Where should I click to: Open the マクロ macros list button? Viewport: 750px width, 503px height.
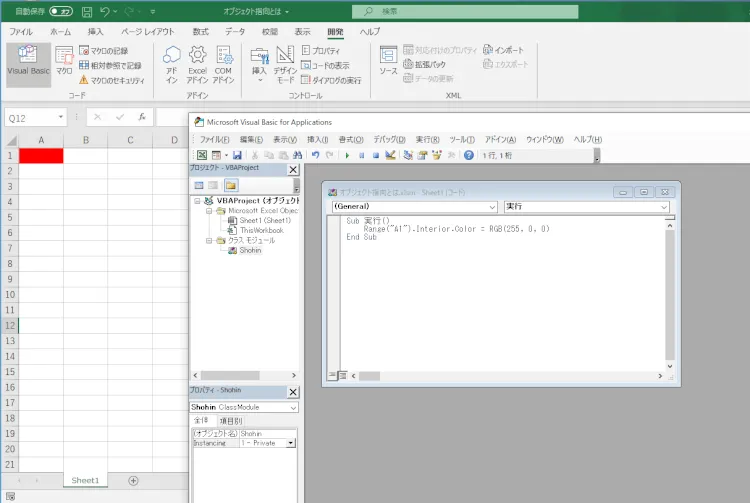click(64, 61)
